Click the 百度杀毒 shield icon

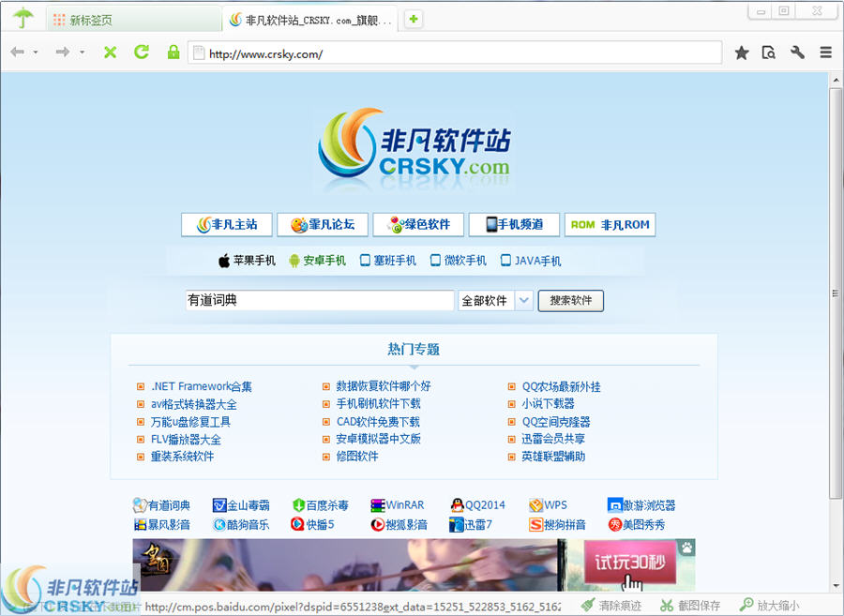pyautogui.click(x=299, y=505)
